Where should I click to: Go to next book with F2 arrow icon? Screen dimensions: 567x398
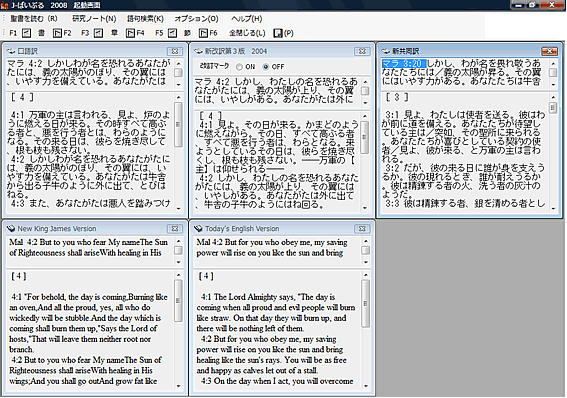click(57, 33)
